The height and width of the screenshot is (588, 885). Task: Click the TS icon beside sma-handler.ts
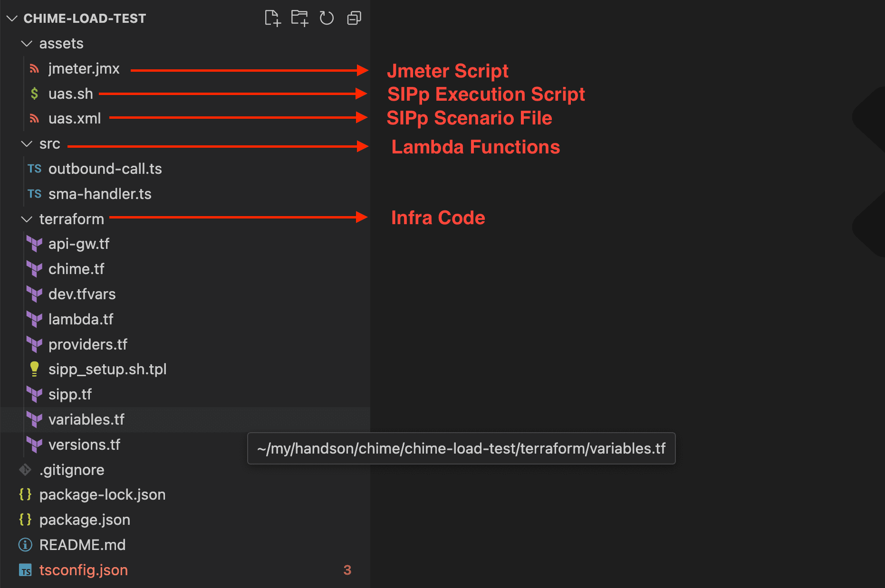point(34,194)
